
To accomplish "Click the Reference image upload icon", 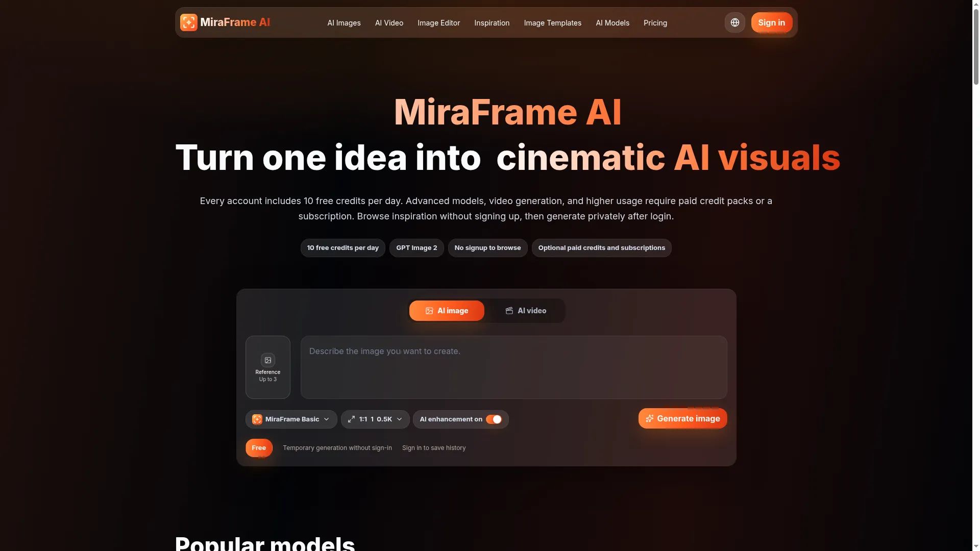I will 268,360.
